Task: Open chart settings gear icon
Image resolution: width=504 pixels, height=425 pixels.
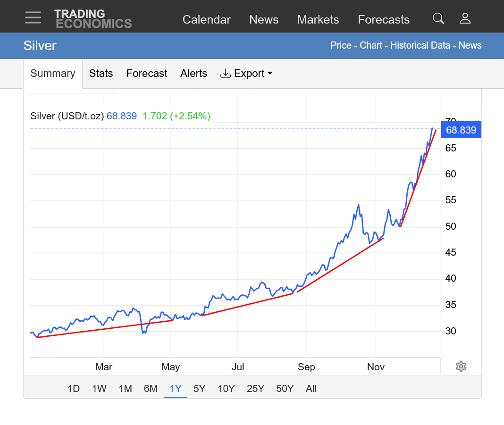Action: click(461, 367)
